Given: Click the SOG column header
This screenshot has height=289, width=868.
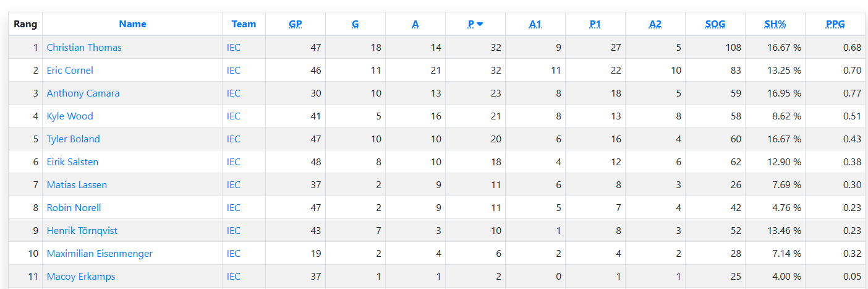Looking at the screenshot, I should (x=715, y=24).
